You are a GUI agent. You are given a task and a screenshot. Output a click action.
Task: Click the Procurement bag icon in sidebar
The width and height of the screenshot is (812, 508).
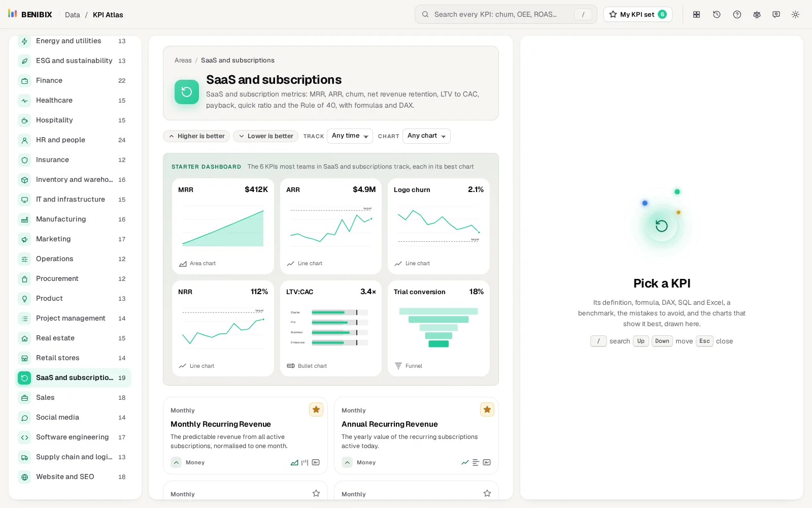pyautogui.click(x=24, y=279)
